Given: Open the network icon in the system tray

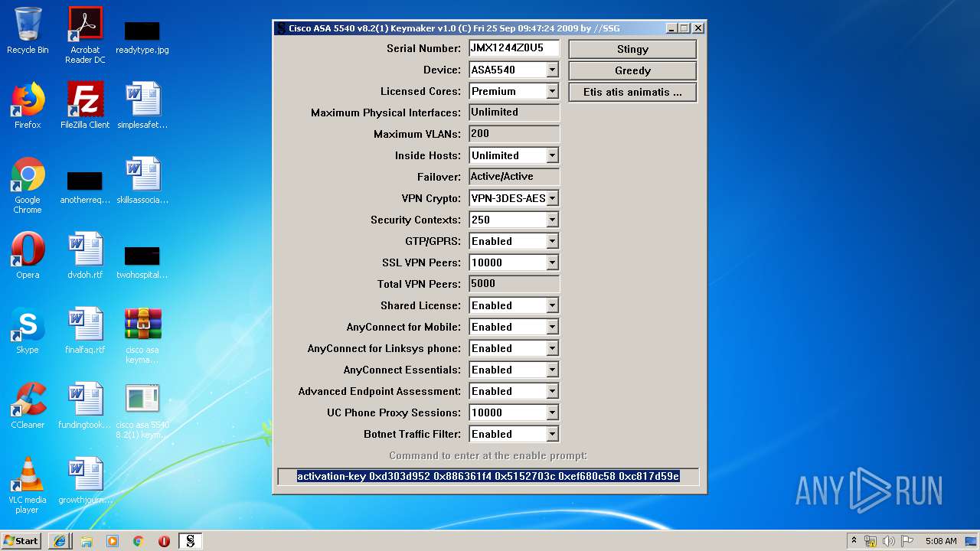Looking at the screenshot, I should pos(871,541).
